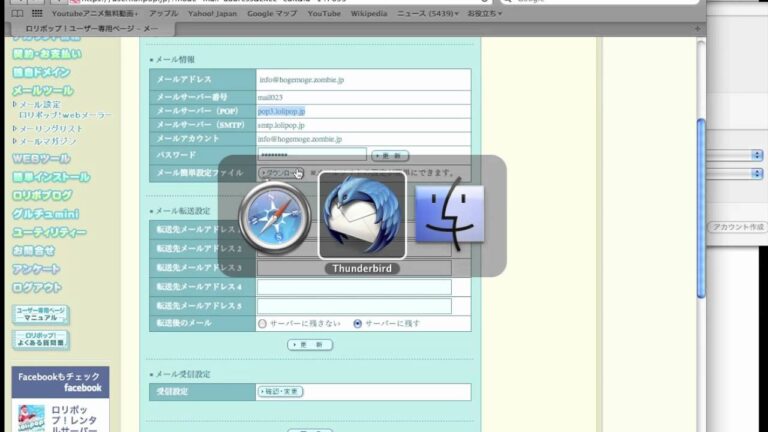Select the Finder icon in the app switcher
The height and width of the screenshot is (432, 768).
coord(450,215)
